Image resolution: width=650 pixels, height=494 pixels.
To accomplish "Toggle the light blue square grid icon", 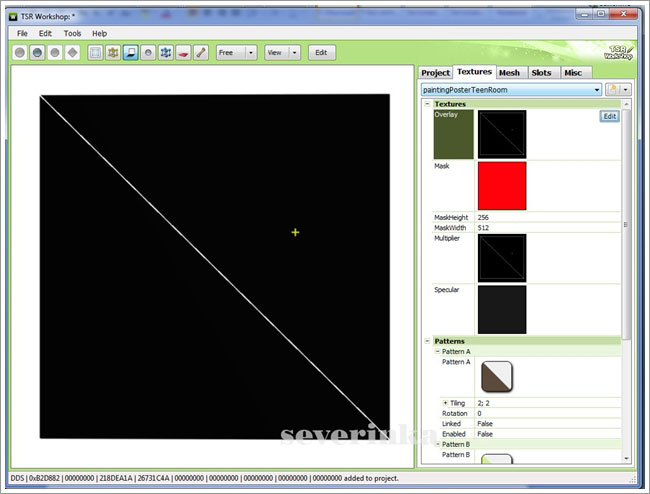I will pos(95,53).
